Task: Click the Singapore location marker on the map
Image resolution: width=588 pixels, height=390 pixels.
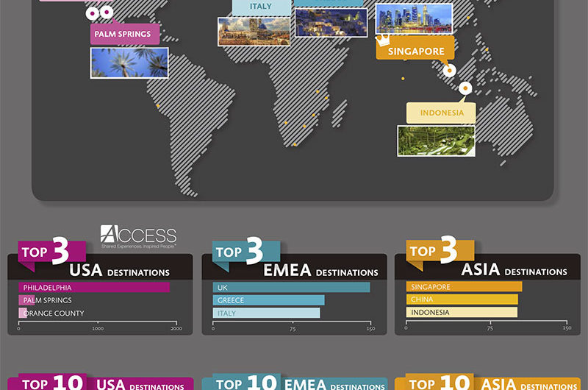Action: pyautogui.click(x=449, y=71)
